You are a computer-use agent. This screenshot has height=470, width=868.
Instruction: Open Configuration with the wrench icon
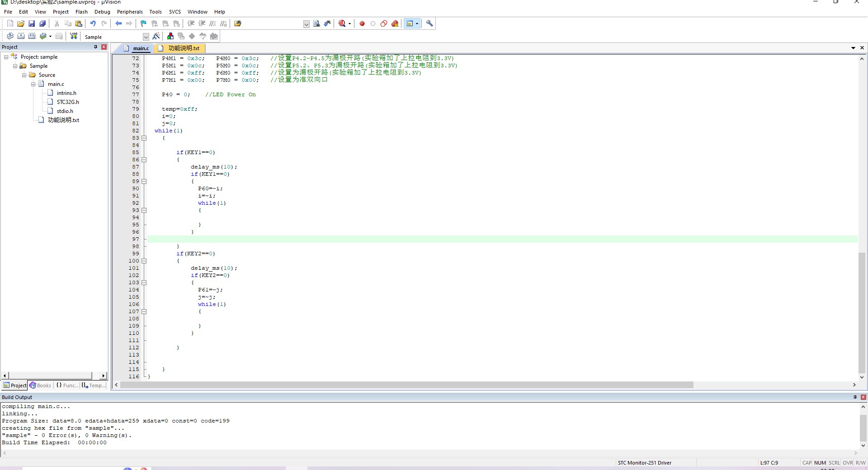tap(429, 23)
